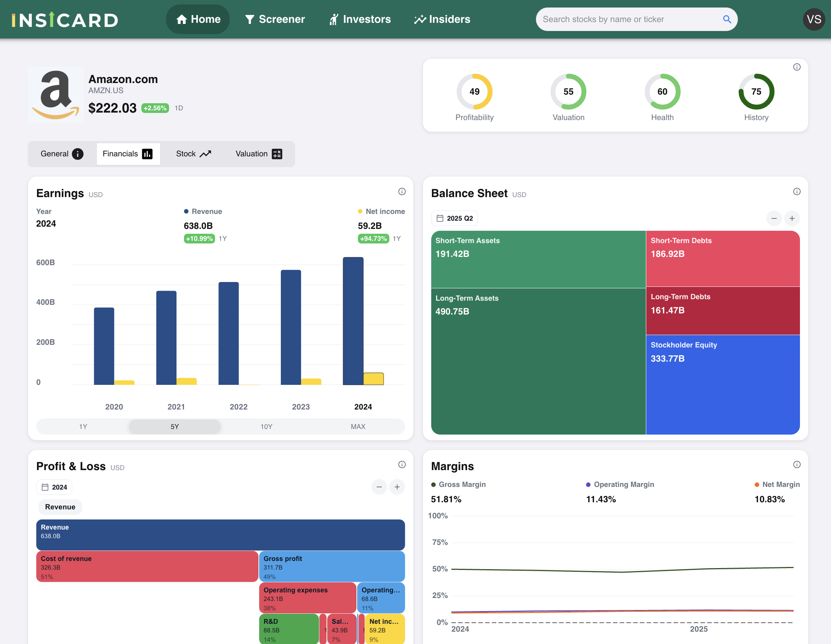
Task: Select the 10Y earnings range
Action: (266, 426)
